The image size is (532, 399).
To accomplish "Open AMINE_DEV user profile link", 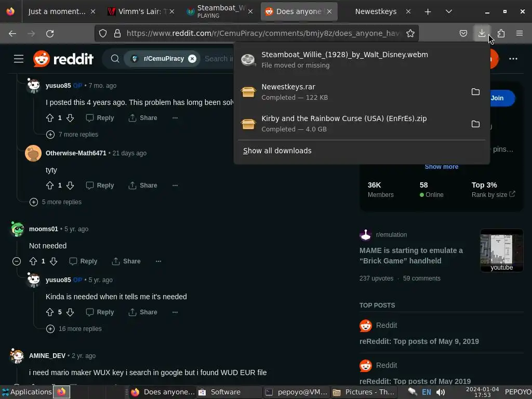I will (47, 355).
